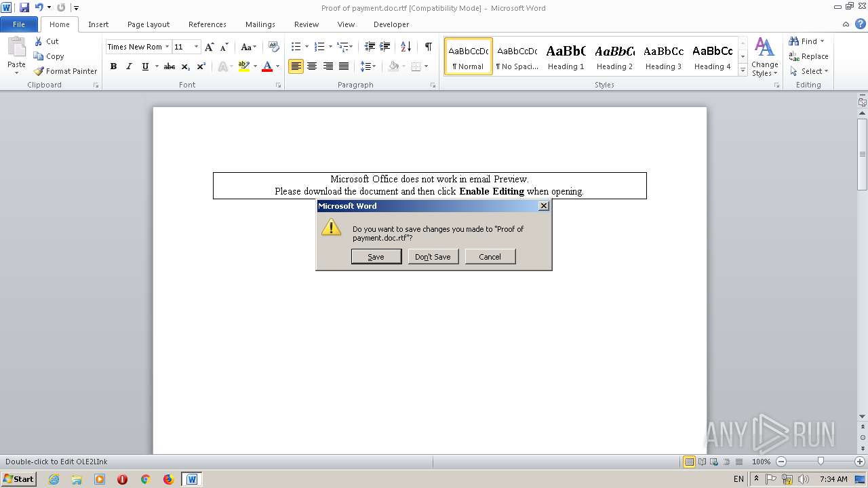This screenshot has height=488, width=868.
Task: Click the Clear Formatting icon
Action: point(274,47)
